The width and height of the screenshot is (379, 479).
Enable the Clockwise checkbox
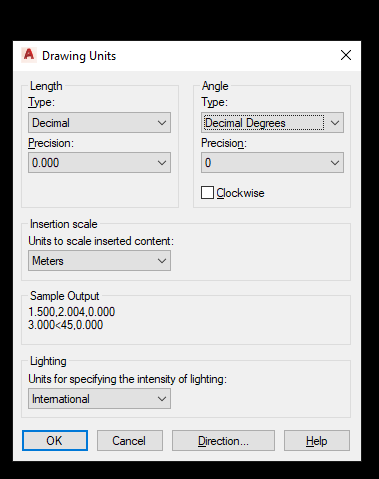click(207, 193)
